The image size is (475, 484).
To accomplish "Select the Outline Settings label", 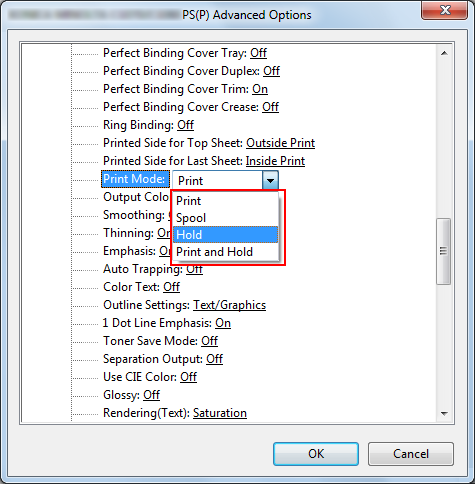I will (147, 305).
